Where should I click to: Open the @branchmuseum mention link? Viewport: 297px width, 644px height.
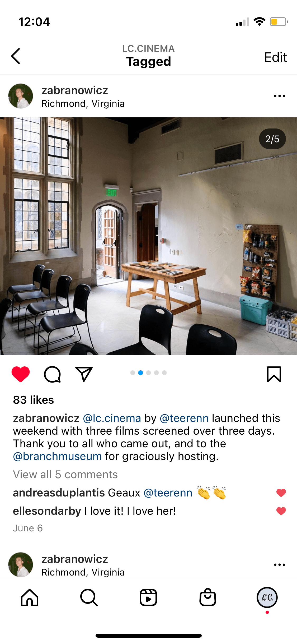tap(58, 457)
